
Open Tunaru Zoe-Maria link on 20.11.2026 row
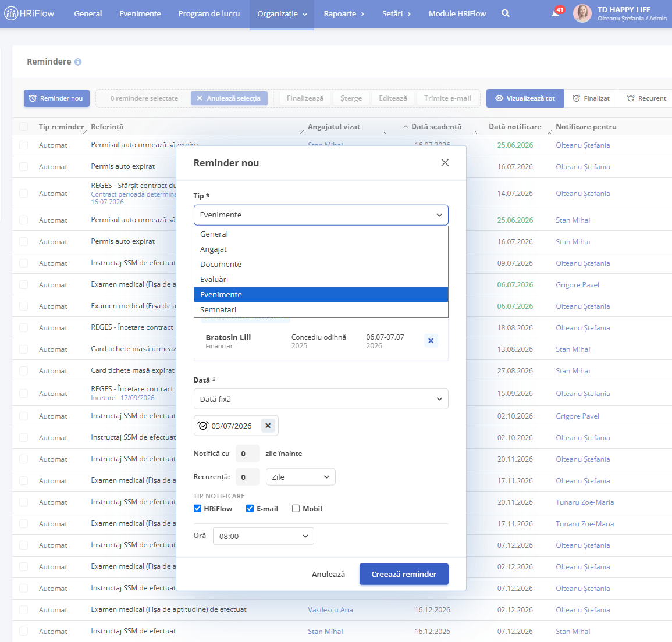[585, 502]
